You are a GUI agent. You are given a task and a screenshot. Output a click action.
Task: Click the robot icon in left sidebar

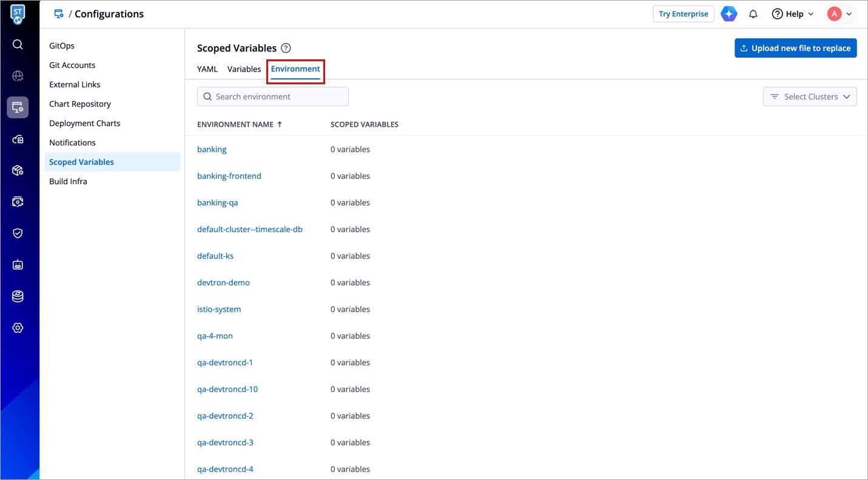coord(18,265)
